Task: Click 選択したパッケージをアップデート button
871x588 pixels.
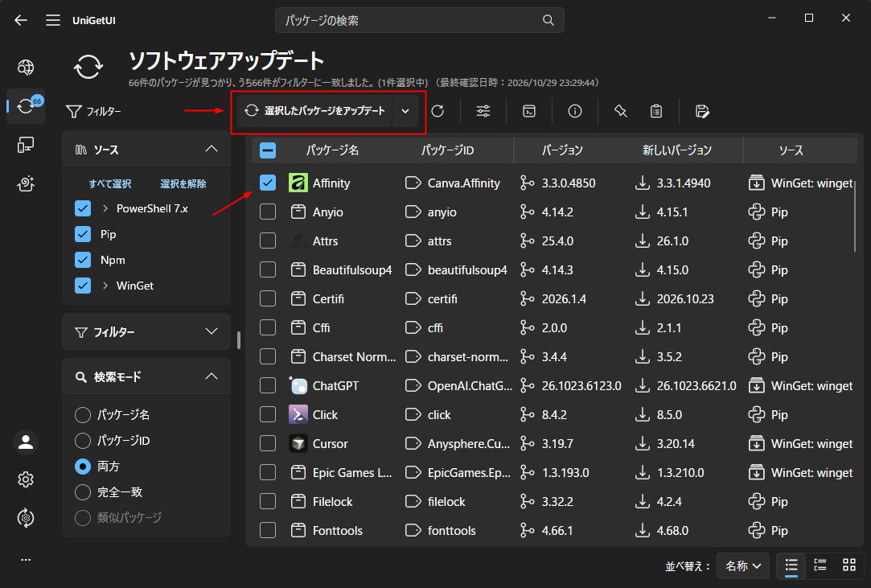Action: 315,111
